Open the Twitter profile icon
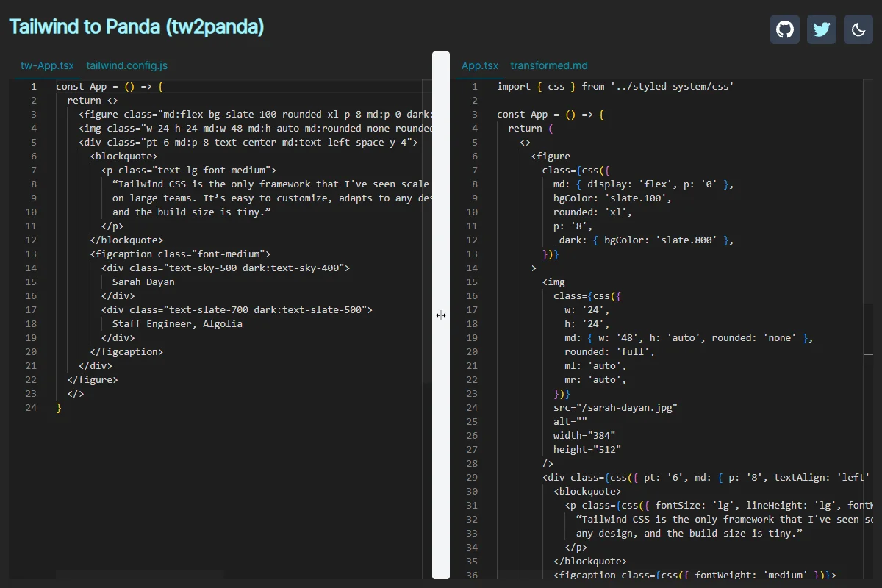 [x=822, y=29]
